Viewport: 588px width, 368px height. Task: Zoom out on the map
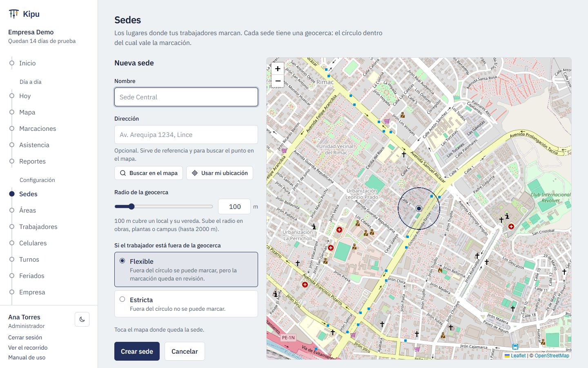[x=278, y=81]
